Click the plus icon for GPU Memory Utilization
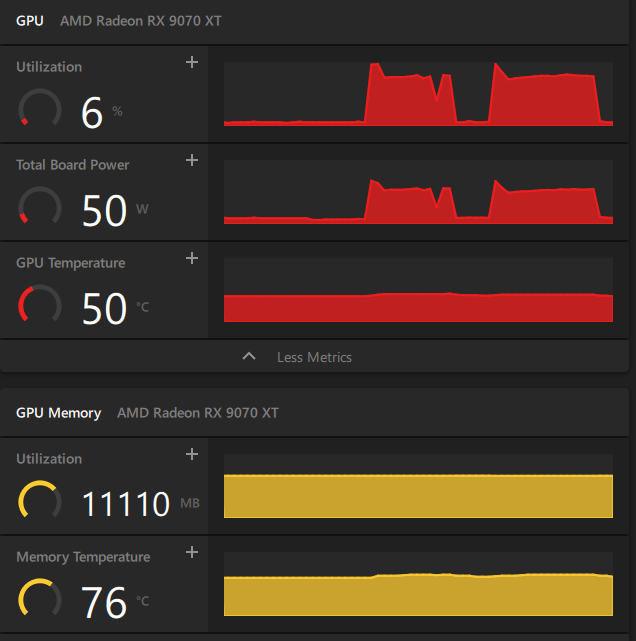 (x=193, y=455)
